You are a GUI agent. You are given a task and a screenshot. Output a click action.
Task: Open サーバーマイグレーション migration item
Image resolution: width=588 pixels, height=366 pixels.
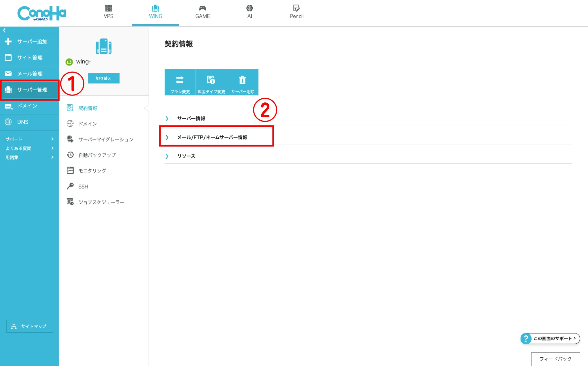click(x=106, y=139)
